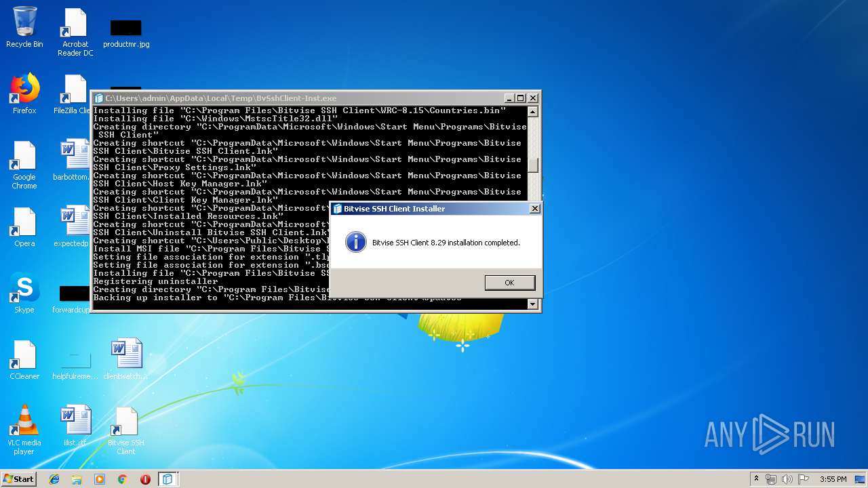868x488 pixels.
Task: Open Opera desktop shortcut
Action: click(x=24, y=226)
